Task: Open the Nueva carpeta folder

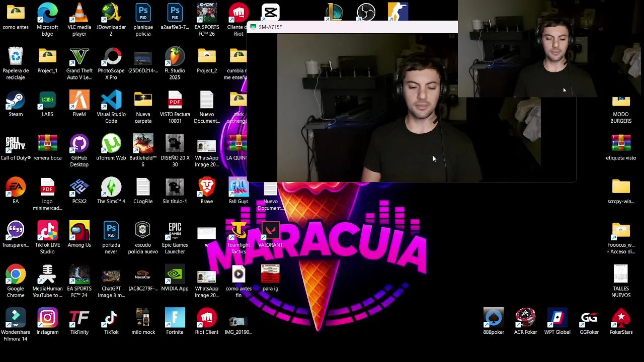Action: coord(143,107)
